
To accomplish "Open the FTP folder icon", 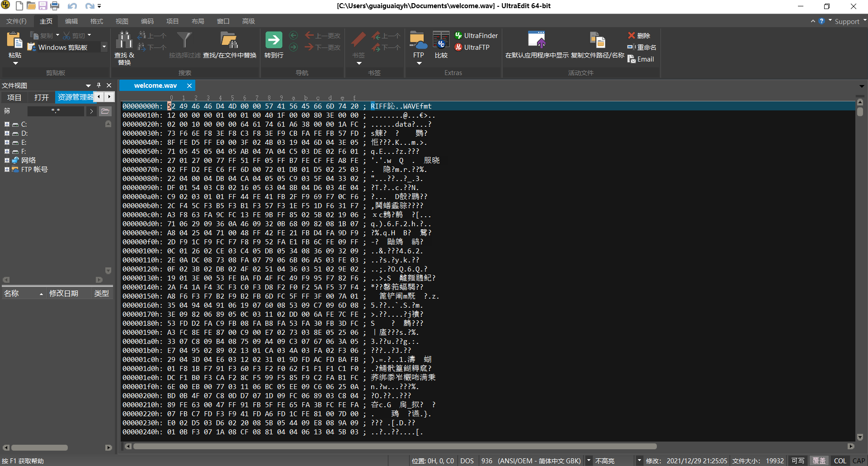I will [x=418, y=40].
